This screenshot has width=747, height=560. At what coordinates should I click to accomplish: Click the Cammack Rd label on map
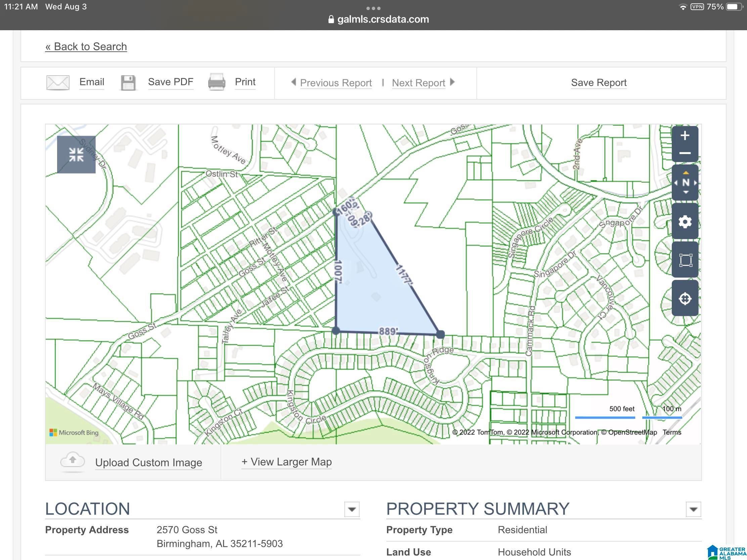(530, 330)
